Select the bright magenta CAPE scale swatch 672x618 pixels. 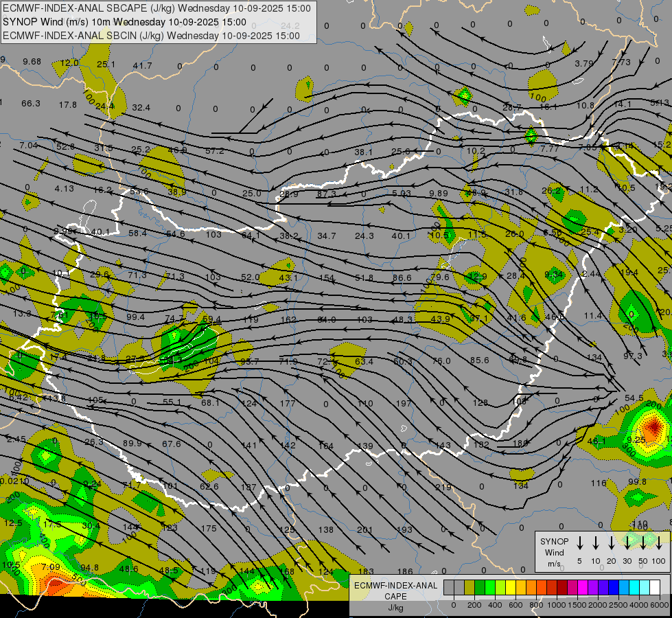point(583,588)
